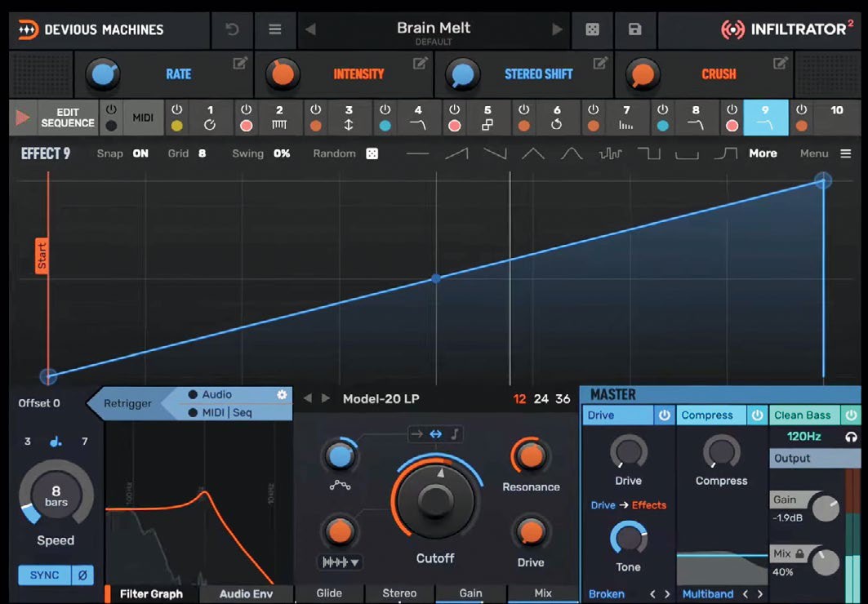Select previous filter model arrow
This screenshot has height=604, width=868.
click(x=308, y=398)
